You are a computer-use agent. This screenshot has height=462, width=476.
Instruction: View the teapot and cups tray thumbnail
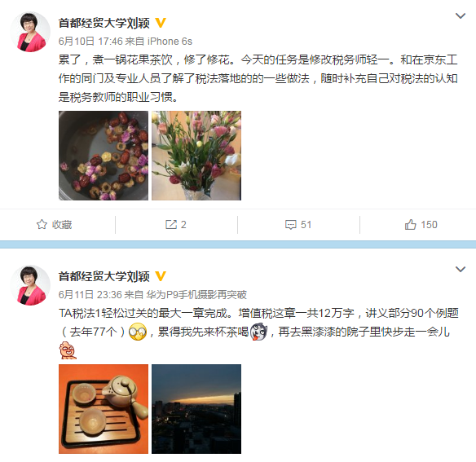(104, 409)
